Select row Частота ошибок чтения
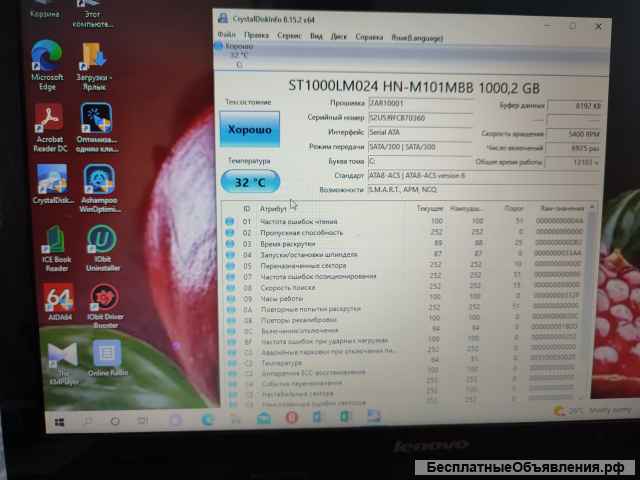The height and width of the screenshot is (480, 640). point(405,221)
